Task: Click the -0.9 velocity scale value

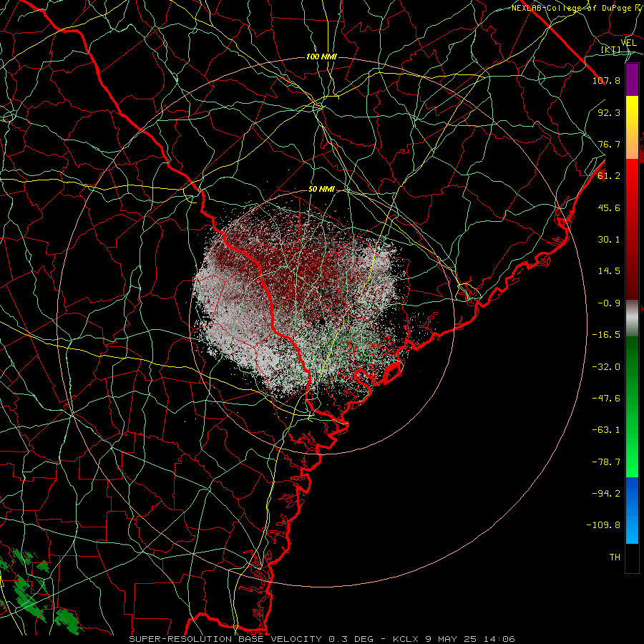Action: (x=609, y=303)
